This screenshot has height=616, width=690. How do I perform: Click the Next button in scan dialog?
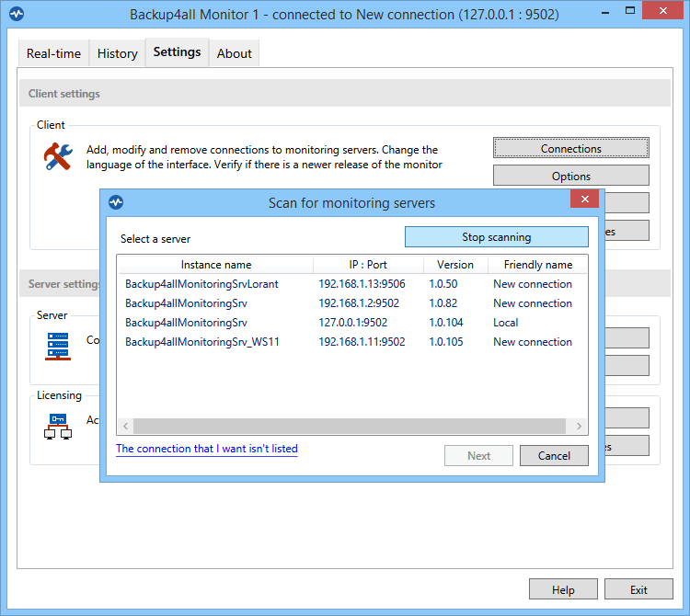(x=478, y=456)
